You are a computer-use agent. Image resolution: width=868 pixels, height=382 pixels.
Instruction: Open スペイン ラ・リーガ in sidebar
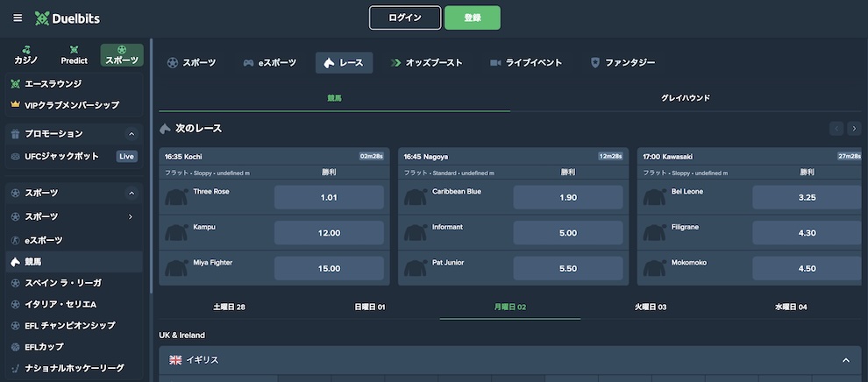pos(75,283)
